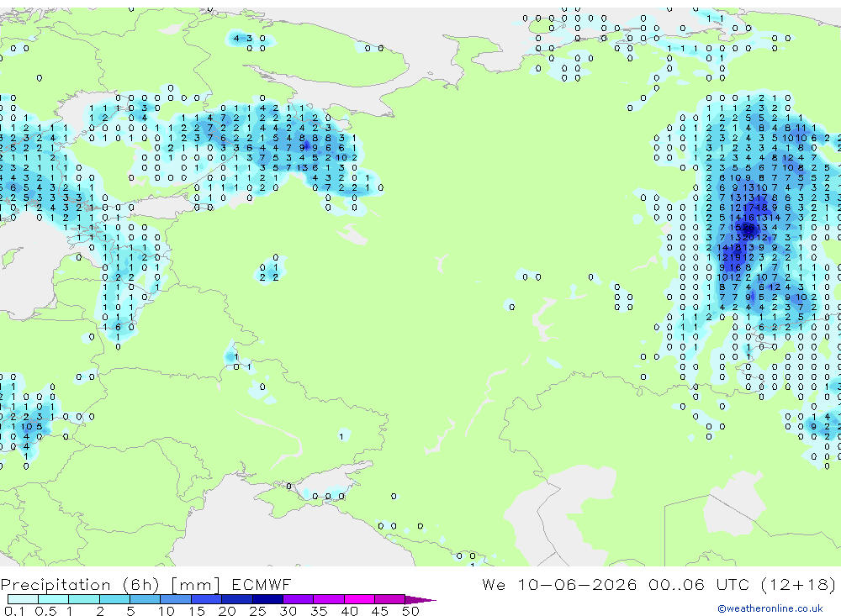Click the legend label '20'

click(227, 611)
